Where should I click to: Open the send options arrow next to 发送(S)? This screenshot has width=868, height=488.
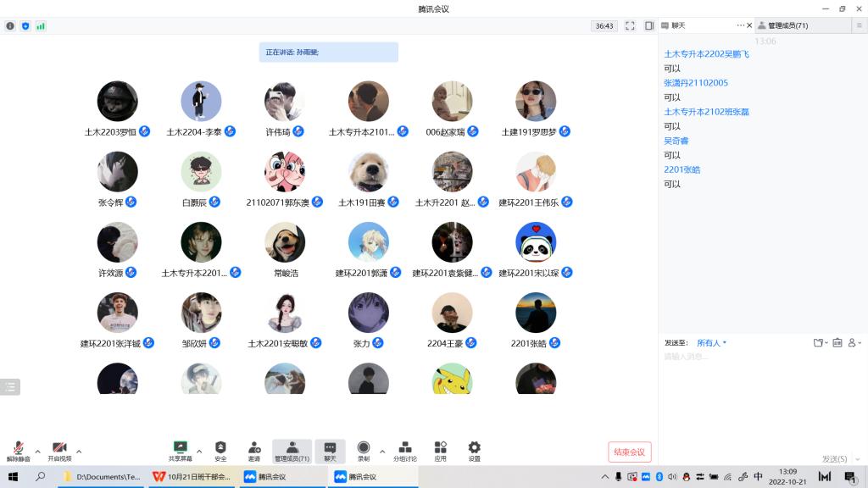click(853, 459)
